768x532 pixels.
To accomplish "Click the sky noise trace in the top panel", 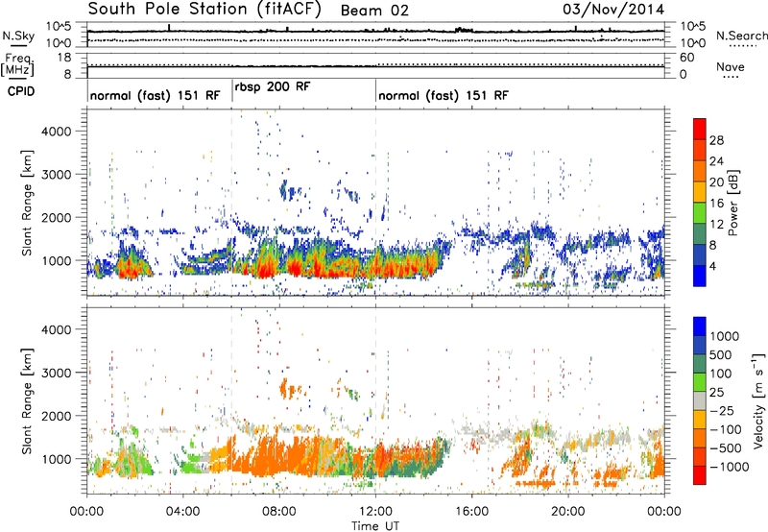I will click(375, 32).
